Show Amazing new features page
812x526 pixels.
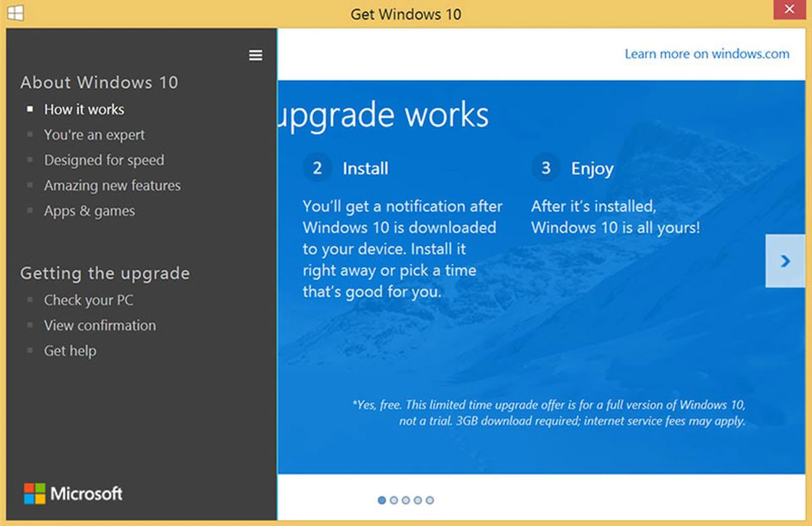click(x=112, y=186)
